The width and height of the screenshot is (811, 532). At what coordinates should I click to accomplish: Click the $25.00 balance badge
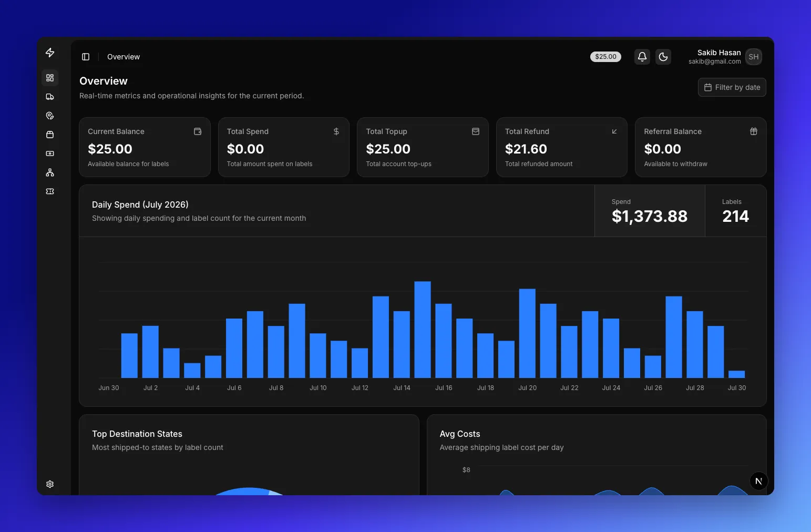coord(605,57)
